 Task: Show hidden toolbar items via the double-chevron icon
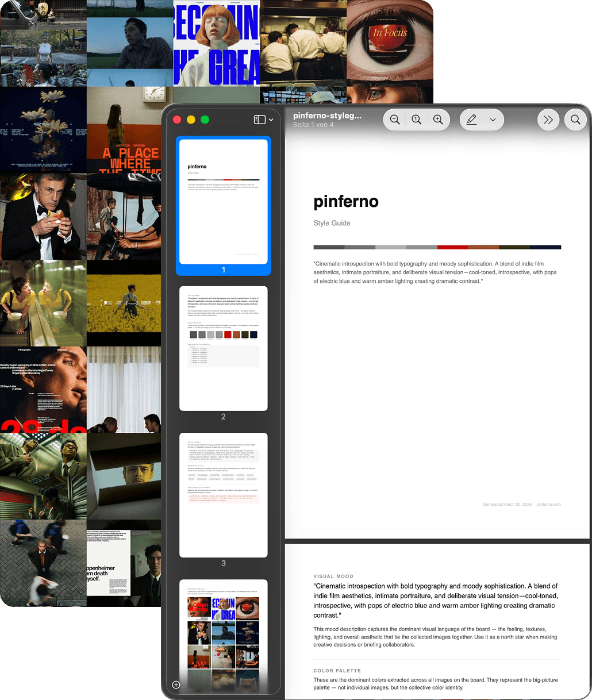pos(548,120)
